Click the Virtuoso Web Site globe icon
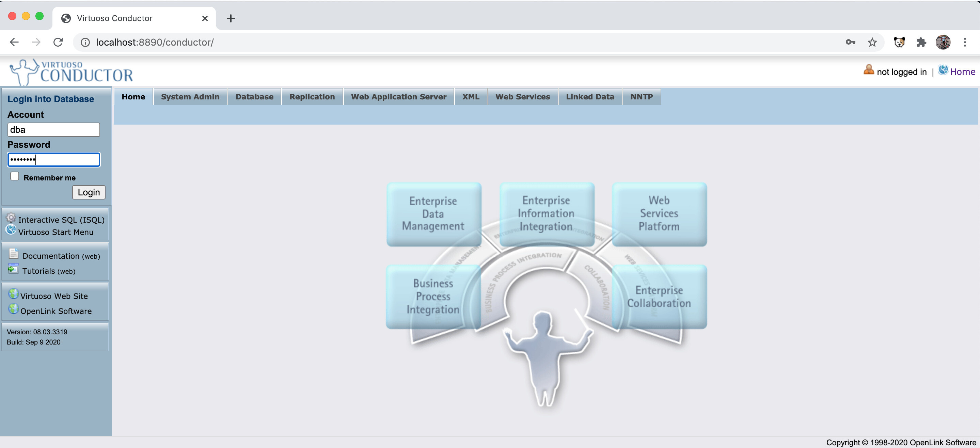The height and width of the screenshot is (448, 980). point(13,294)
